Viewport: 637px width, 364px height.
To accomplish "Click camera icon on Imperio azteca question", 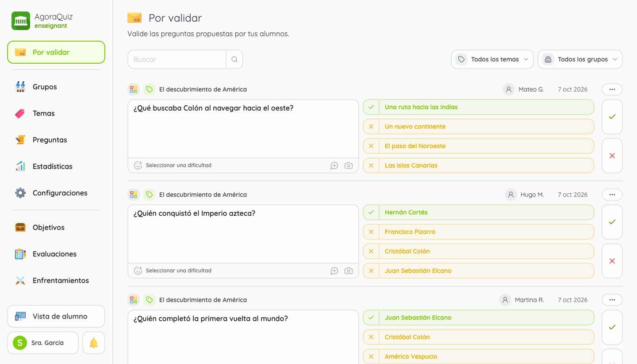I will (349, 271).
